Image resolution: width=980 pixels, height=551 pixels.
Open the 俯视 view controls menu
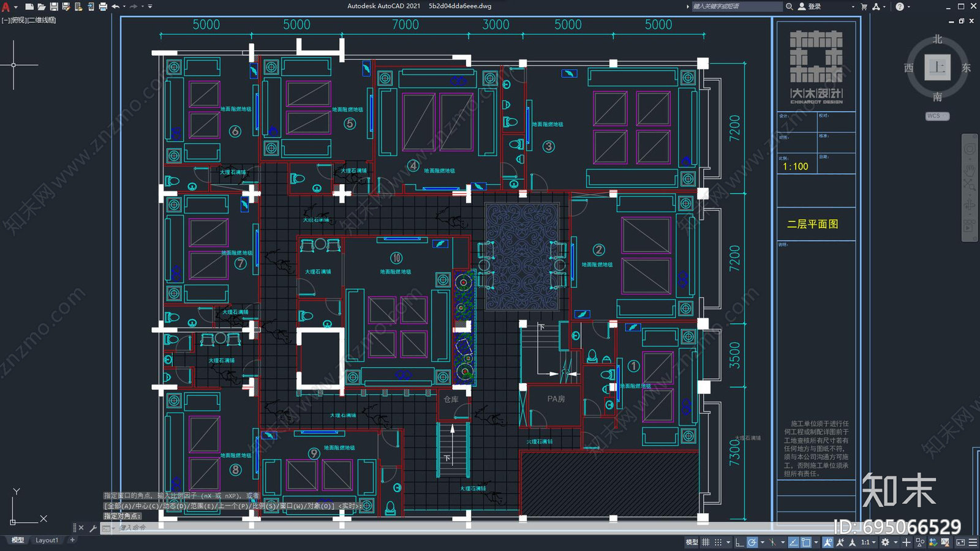[18, 20]
